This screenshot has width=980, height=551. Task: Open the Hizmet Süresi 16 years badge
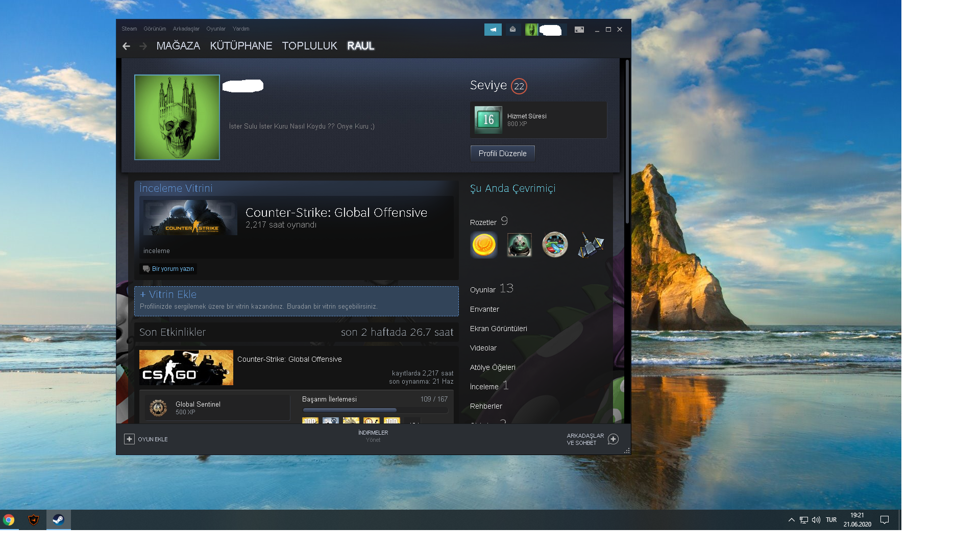(x=488, y=120)
